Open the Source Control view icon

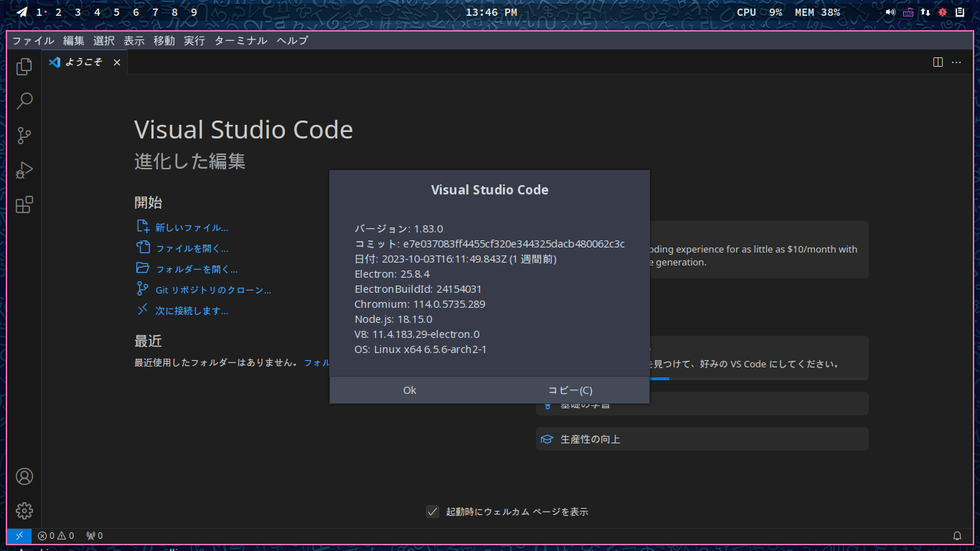24,135
